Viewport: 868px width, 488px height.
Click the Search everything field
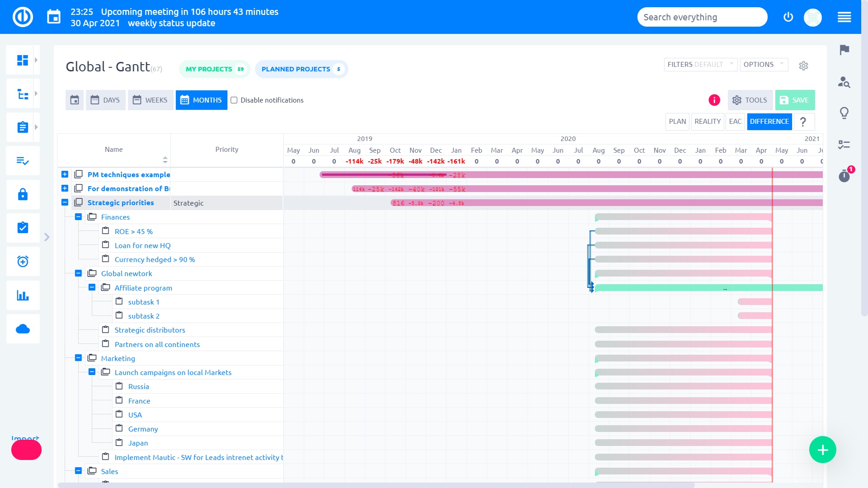tap(702, 17)
